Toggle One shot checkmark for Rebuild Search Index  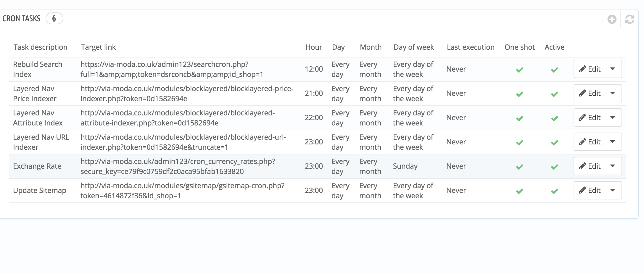coord(519,70)
